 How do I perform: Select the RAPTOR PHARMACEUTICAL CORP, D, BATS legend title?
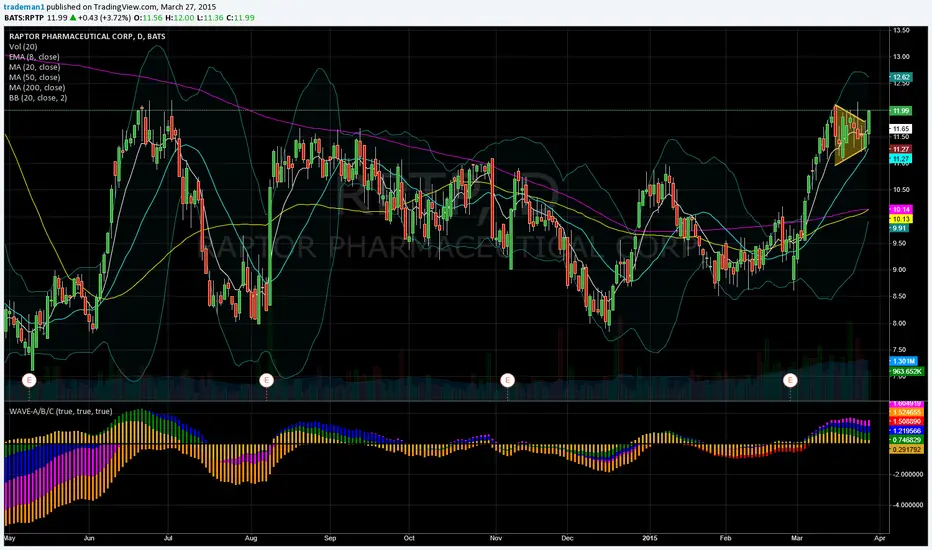87,36
